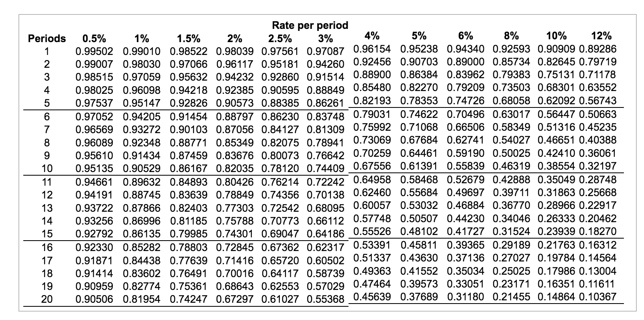Click the value 0.86167 under 1.5%

pyautogui.click(x=189, y=168)
